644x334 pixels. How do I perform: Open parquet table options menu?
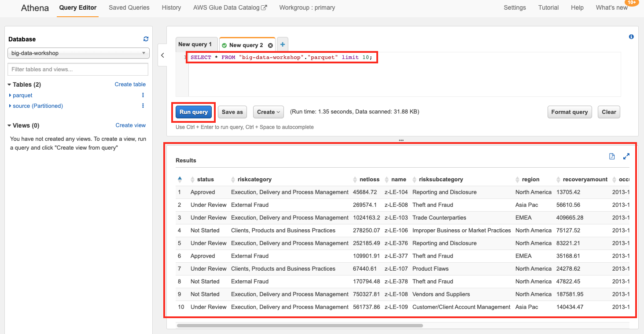[x=143, y=95]
